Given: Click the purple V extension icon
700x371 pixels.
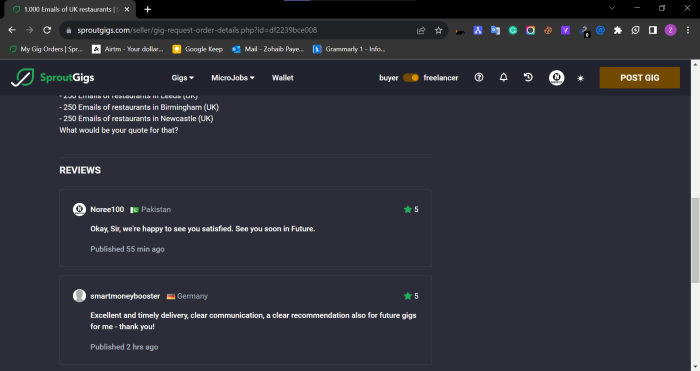Looking at the screenshot, I should click(x=565, y=30).
